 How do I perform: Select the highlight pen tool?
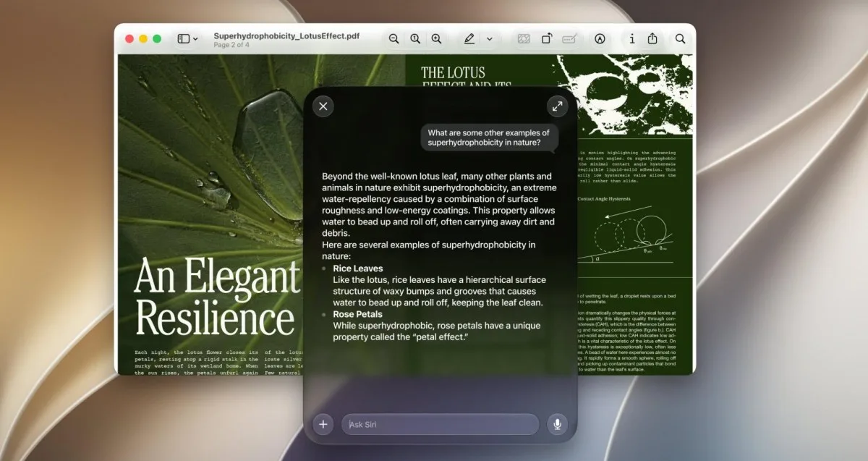[469, 39]
